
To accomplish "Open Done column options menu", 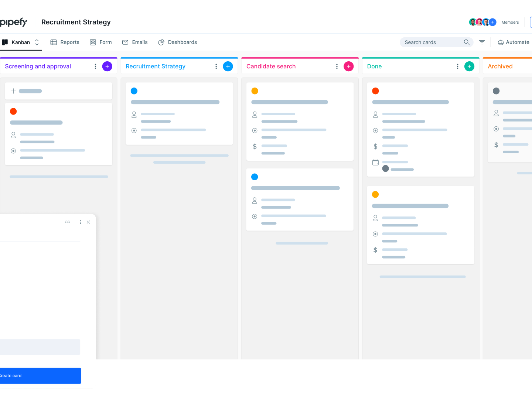I will click(x=457, y=66).
